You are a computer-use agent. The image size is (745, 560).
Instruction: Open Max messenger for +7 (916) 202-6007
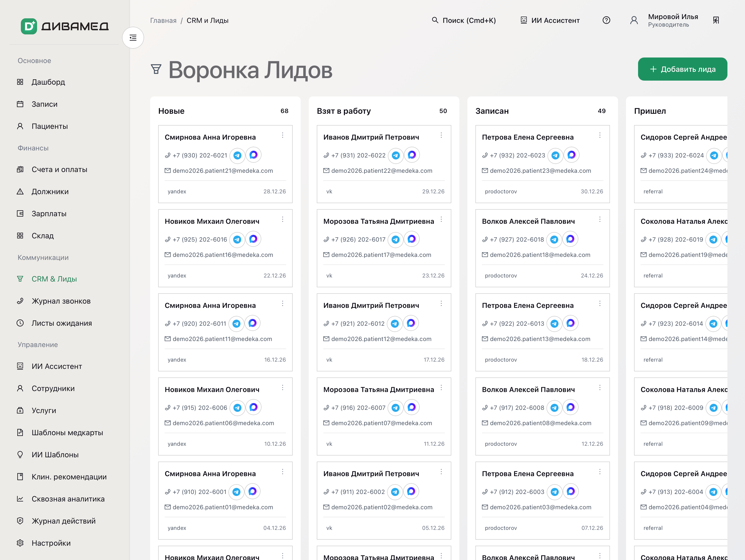click(x=412, y=407)
